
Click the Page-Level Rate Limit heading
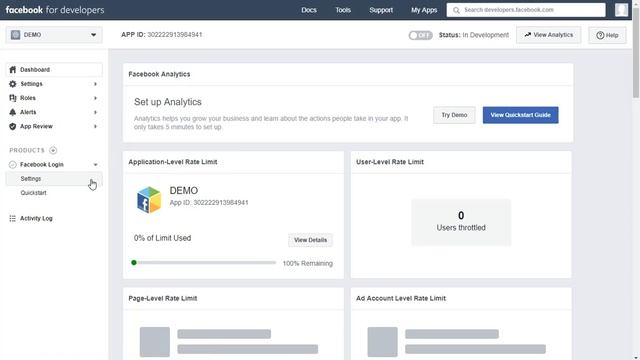[x=162, y=298]
